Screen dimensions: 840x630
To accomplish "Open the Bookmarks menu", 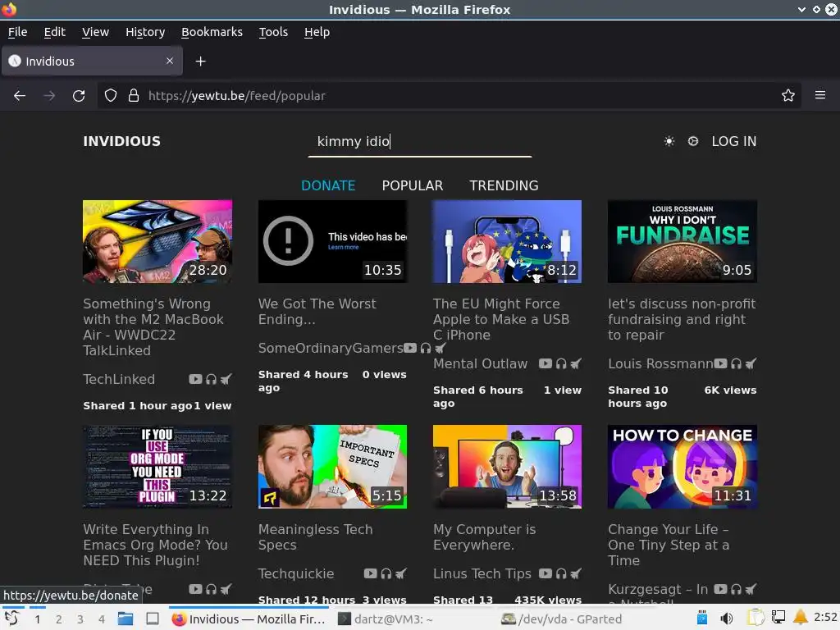I will tap(212, 32).
